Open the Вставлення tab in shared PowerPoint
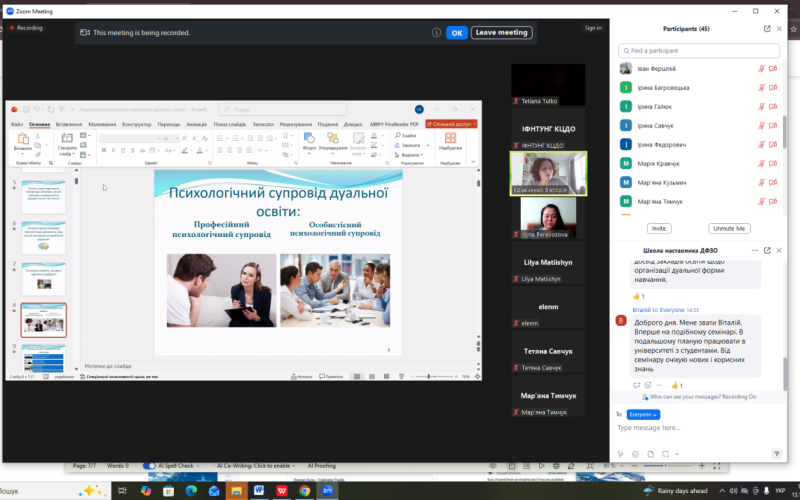 pos(68,124)
